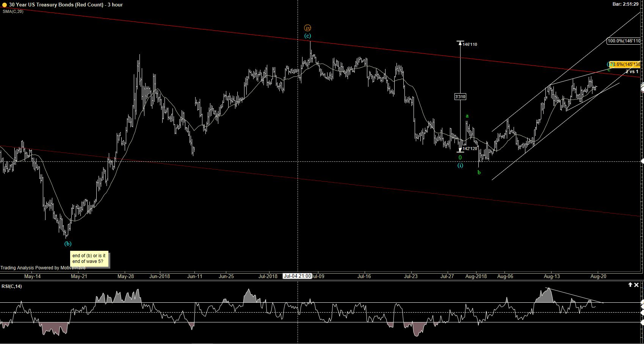This screenshot has width=644, height=344.
Task: Click the '3'310' price range measurement box
Action: click(x=460, y=97)
